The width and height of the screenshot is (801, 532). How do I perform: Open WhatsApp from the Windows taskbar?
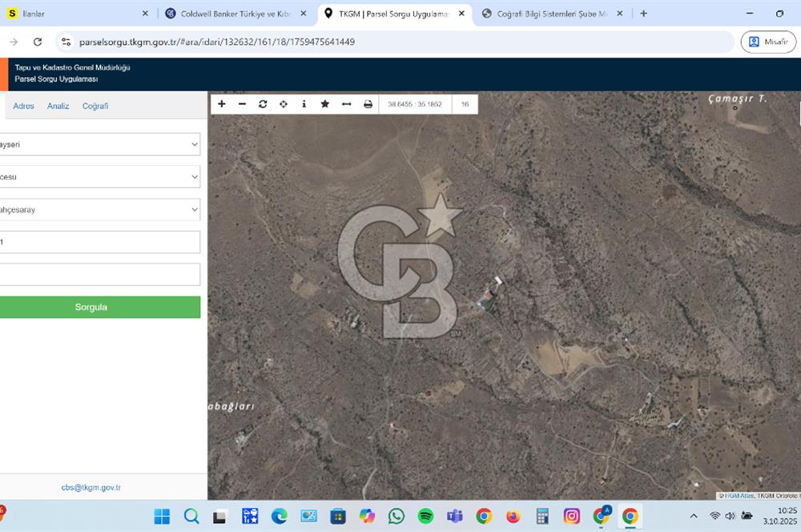[x=396, y=516]
